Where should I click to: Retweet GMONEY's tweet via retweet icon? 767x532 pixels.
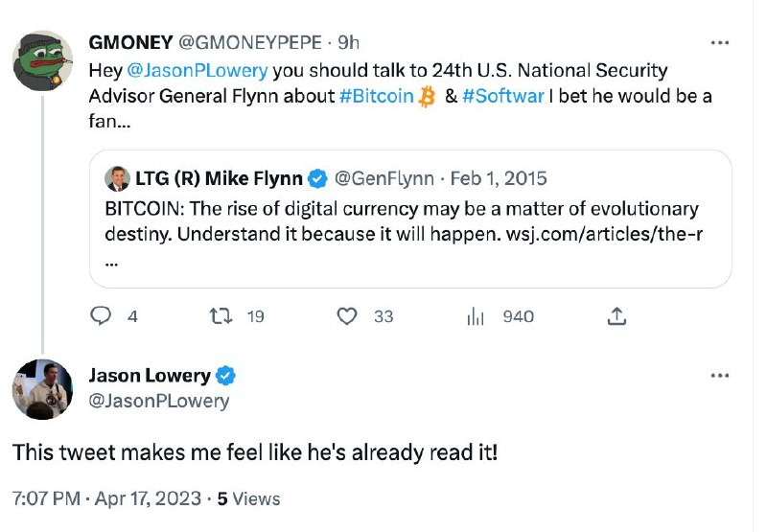(x=221, y=316)
